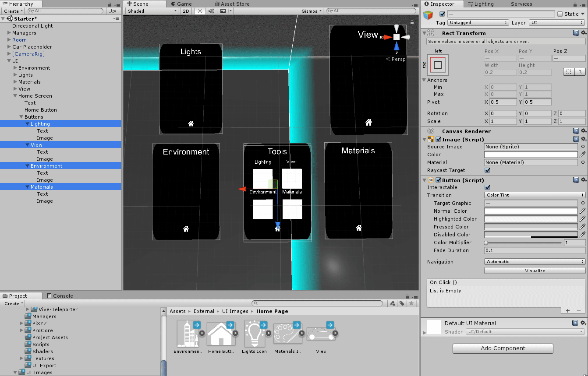Toggle scene lighting sun icon
This screenshot has height=376, width=588.
coord(200,11)
